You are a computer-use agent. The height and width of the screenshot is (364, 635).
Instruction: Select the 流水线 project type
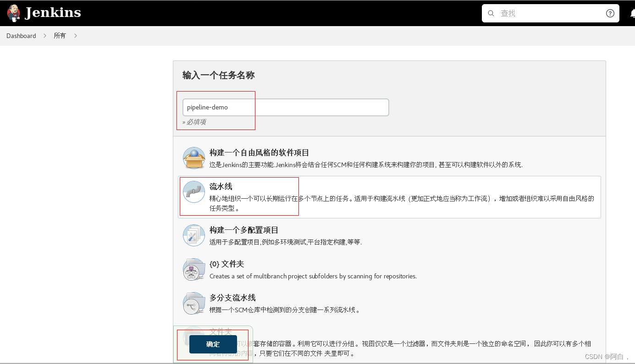tap(222, 187)
